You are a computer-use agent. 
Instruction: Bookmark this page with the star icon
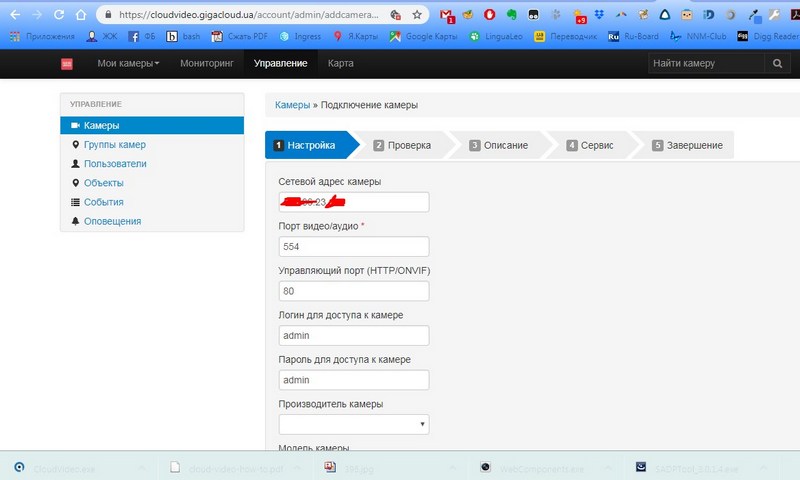click(x=417, y=15)
